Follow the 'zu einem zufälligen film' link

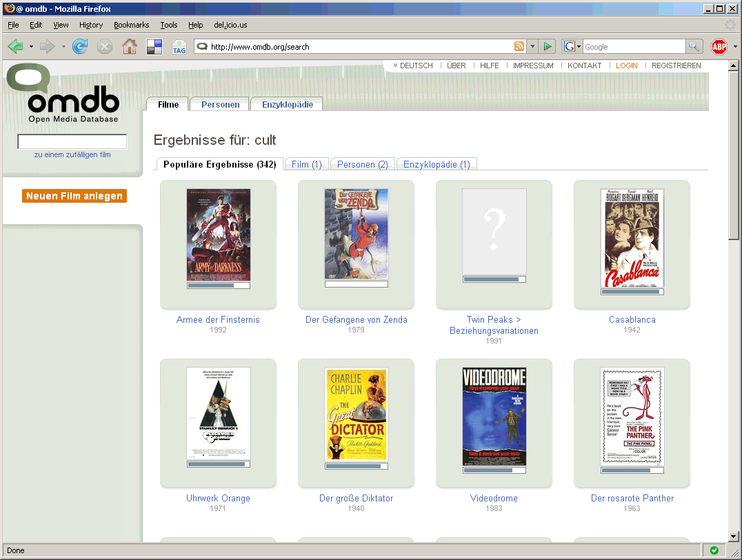pyautogui.click(x=72, y=154)
